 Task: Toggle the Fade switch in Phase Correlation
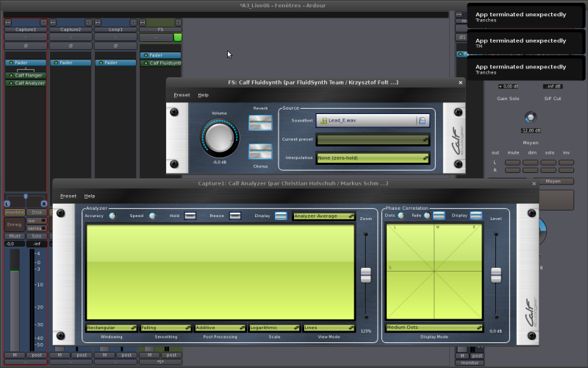click(439, 216)
